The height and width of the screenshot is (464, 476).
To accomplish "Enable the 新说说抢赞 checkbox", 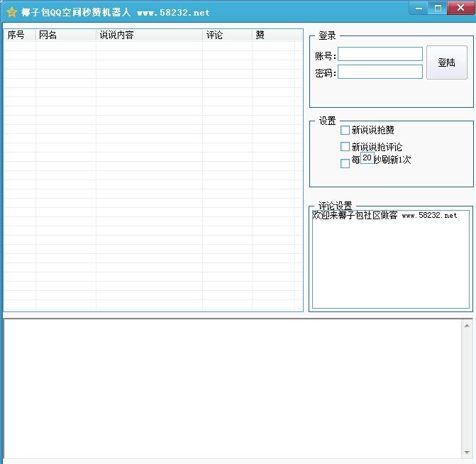I will [345, 130].
